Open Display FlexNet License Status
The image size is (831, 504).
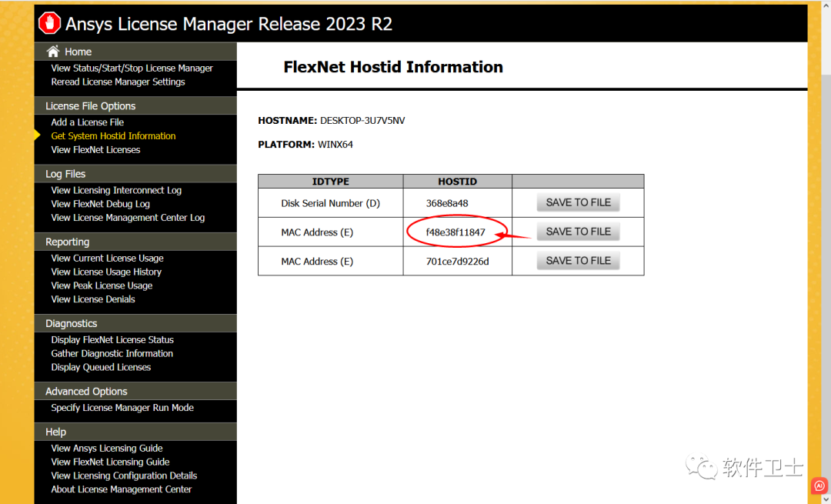point(112,339)
